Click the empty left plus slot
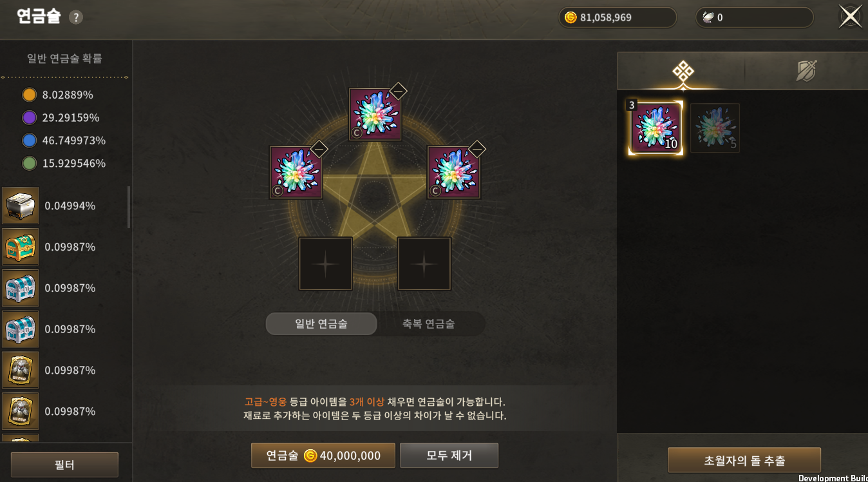Viewport: 868px width, 482px height. click(326, 264)
